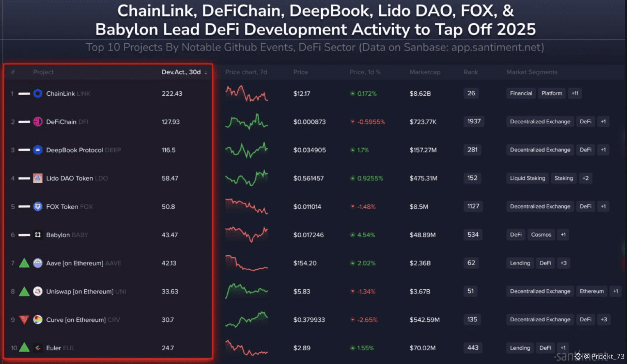Image resolution: width=627 pixels, height=364 pixels.
Task: Click the Uniswap unicorn logo icon
Action: pos(38,291)
